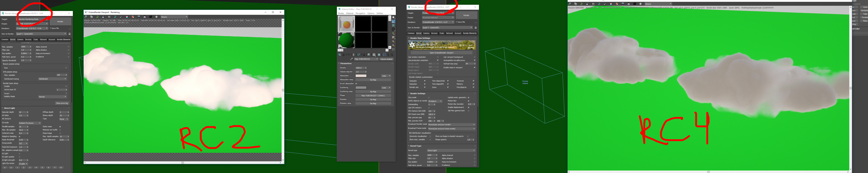Click Render button in RC4 Render Setup
This screenshot has width=868, height=173.
(466, 15)
